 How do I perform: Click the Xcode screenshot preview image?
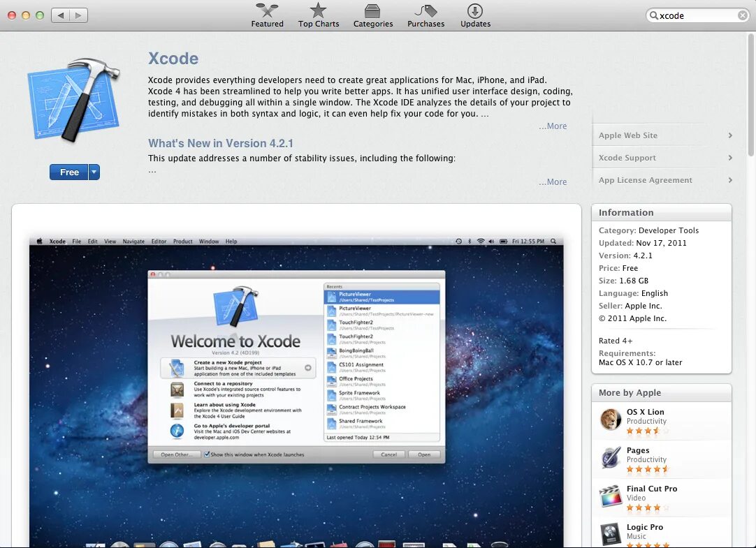296,392
